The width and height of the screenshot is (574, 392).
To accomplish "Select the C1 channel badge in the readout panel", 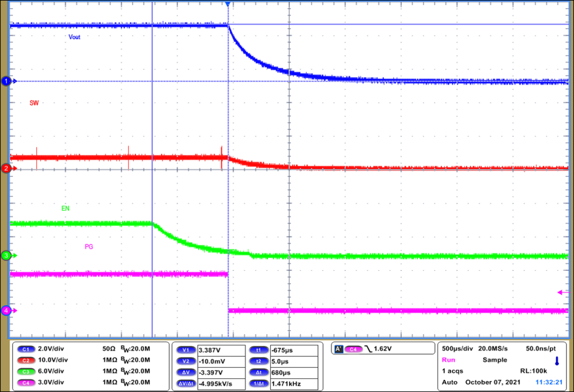I will pos(26,348).
